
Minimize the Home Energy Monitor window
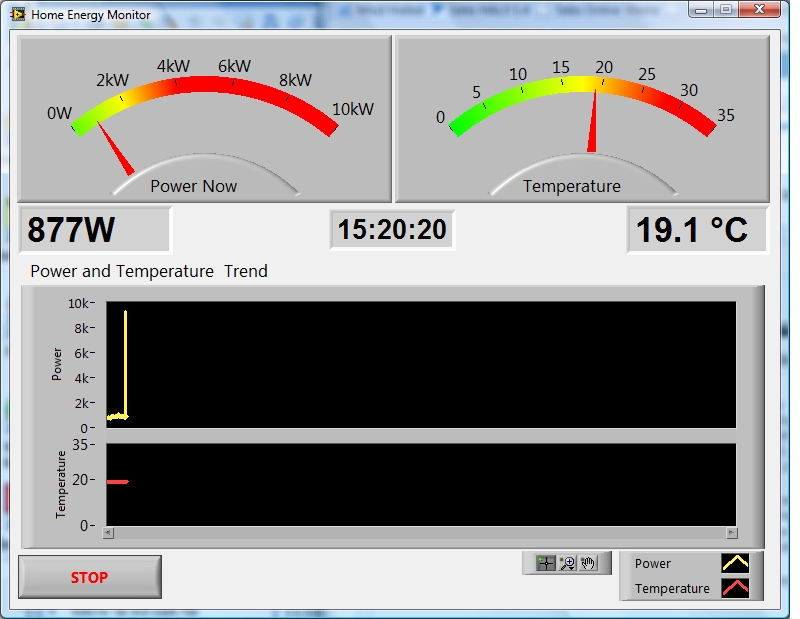701,9
